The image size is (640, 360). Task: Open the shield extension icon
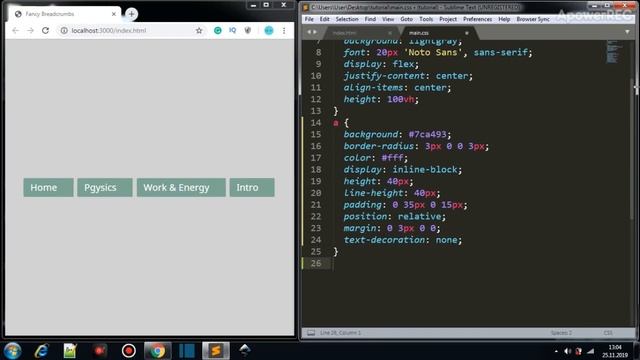click(248, 31)
